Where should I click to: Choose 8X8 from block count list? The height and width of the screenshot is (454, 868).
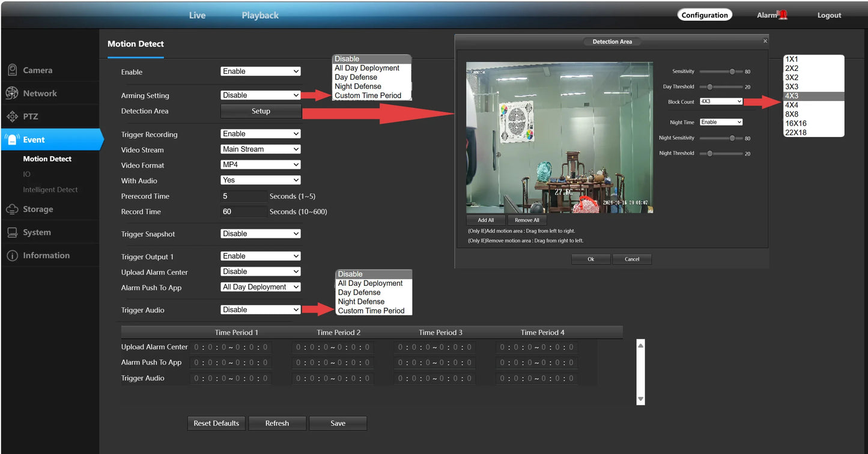[x=792, y=114]
